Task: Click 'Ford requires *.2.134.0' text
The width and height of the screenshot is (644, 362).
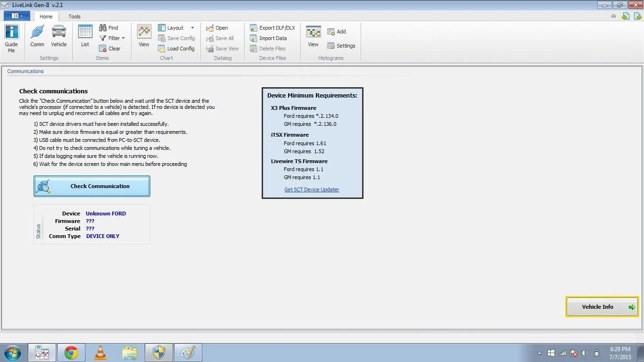Action: pyautogui.click(x=311, y=116)
